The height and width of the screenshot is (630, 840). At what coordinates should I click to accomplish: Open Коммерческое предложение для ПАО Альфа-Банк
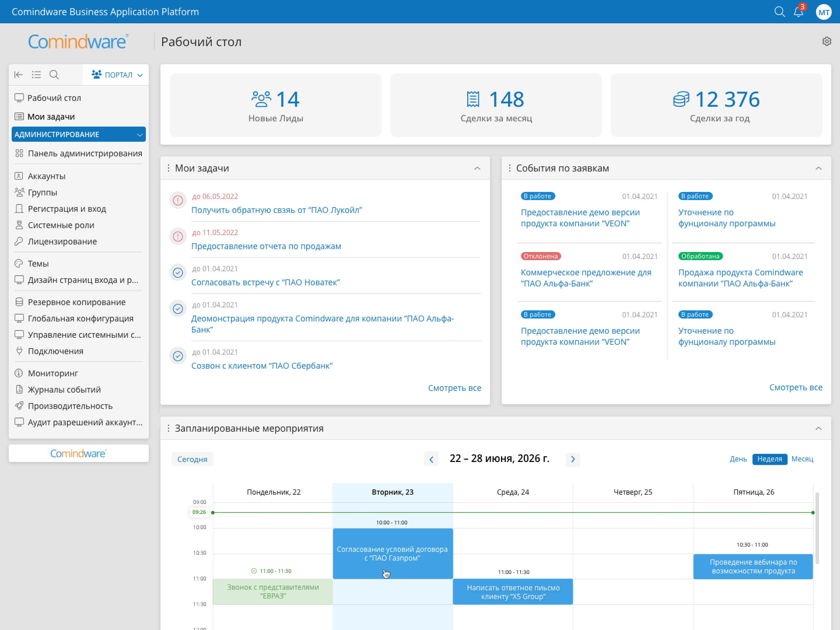pos(586,278)
